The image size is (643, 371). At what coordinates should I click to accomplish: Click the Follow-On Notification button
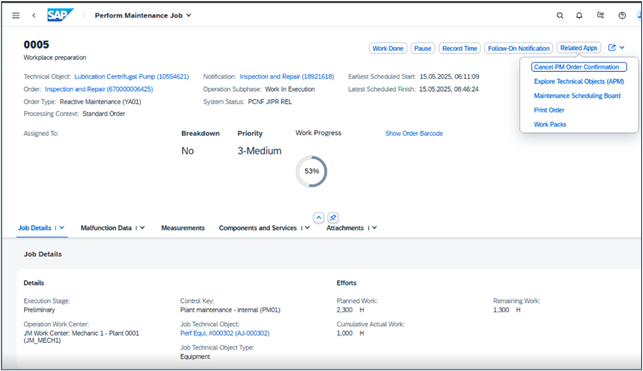pos(518,48)
